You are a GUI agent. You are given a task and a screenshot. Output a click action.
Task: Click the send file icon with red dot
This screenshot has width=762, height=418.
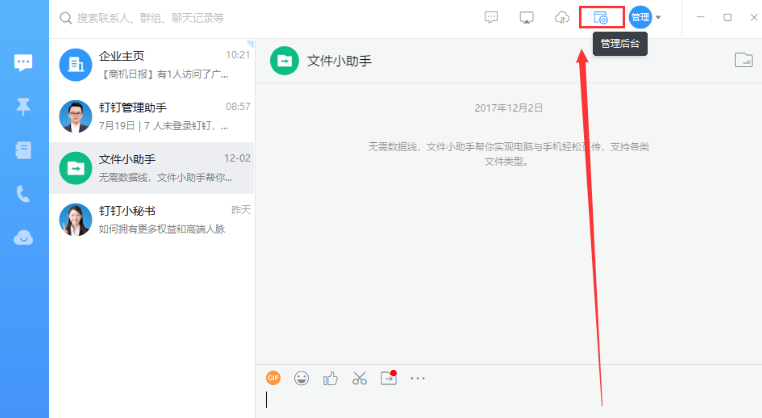[389, 378]
